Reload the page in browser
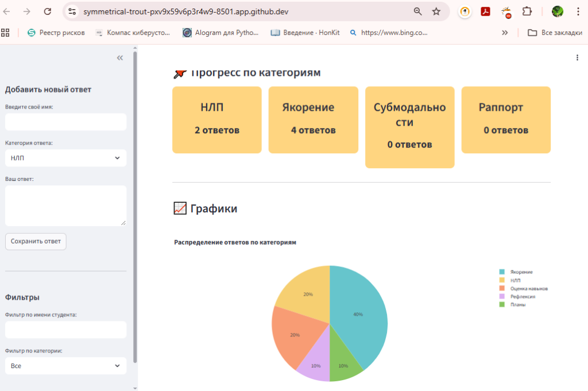 pyautogui.click(x=48, y=11)
